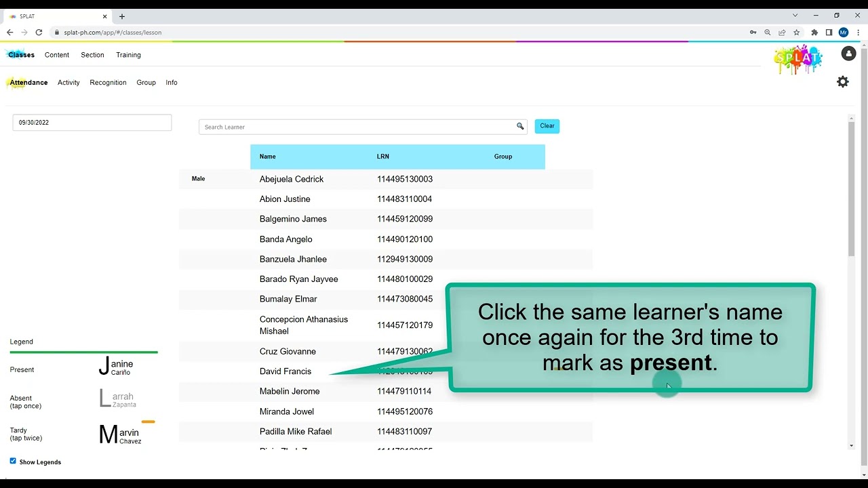Viewport: 868px width, 488px height.
Task: Mark learner Abejuela Cedrick
Action: [x=292, y=179]
